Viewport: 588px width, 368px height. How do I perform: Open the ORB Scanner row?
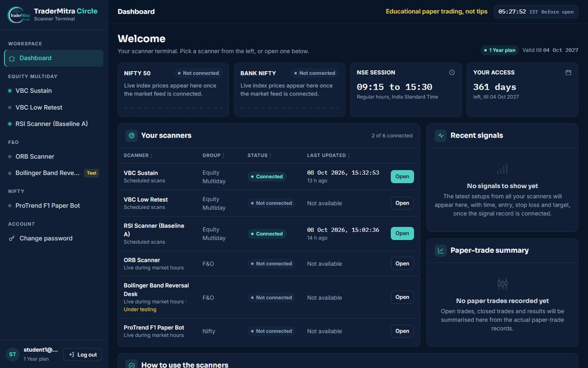[x=402, y=263]
